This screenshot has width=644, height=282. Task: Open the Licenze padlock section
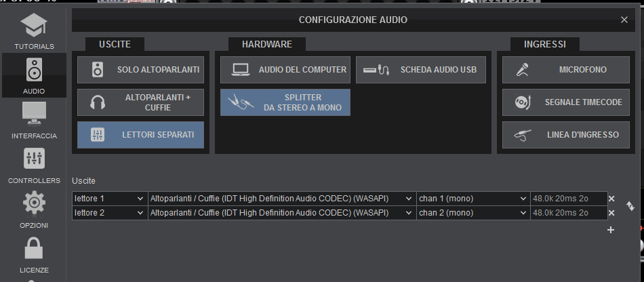(34, 254)
